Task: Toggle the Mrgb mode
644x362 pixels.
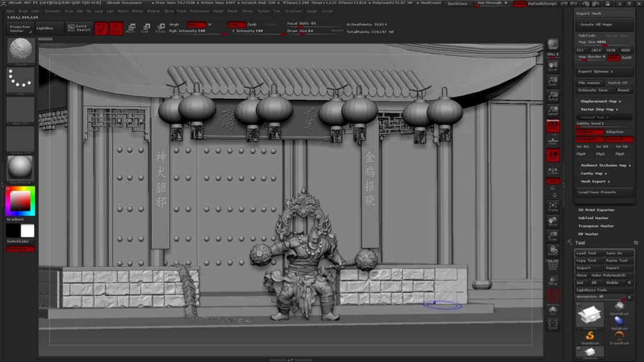Action: (x=174, y=25)
